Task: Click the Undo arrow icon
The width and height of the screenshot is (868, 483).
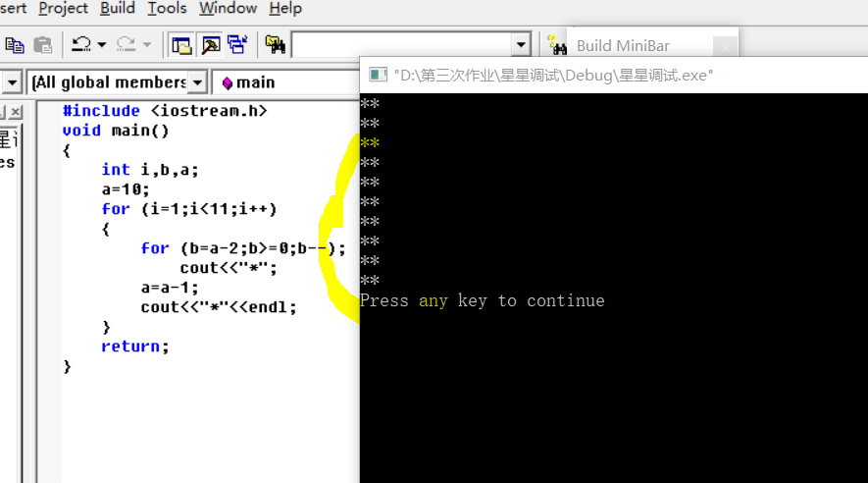Action: 81,44
